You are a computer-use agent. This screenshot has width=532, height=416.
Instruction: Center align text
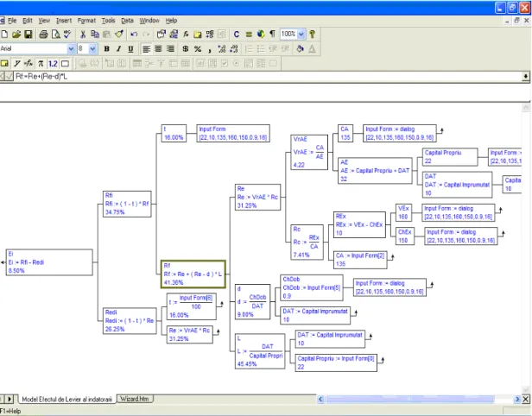158,49
